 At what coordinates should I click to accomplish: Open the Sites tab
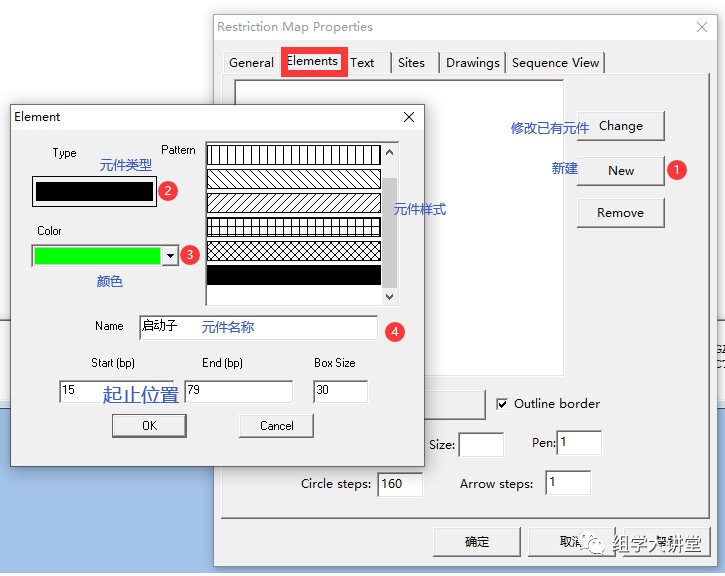(x=411, y=62)
